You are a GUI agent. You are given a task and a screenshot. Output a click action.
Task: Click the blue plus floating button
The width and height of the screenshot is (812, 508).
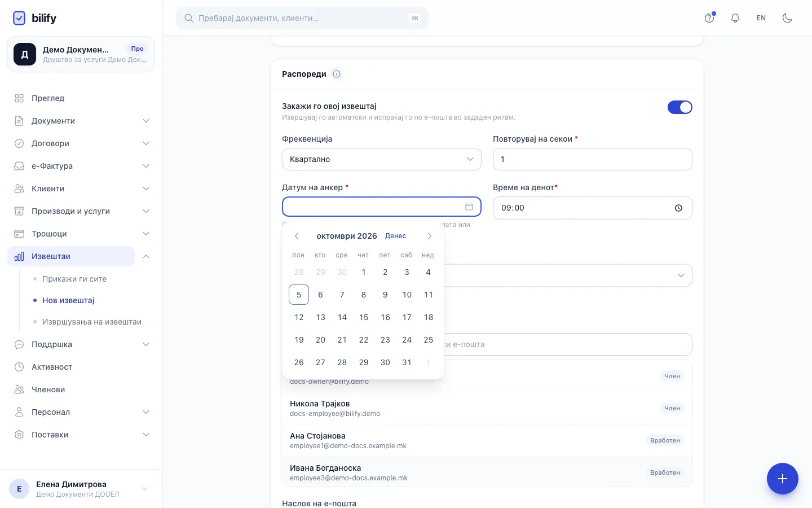pyautogui.click(x=783, y=479)
